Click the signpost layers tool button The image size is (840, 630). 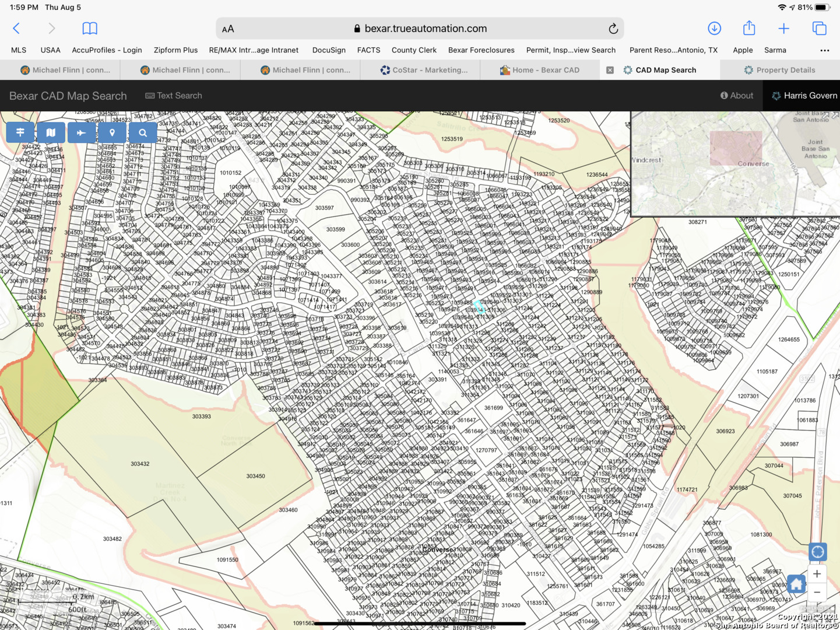20,132
